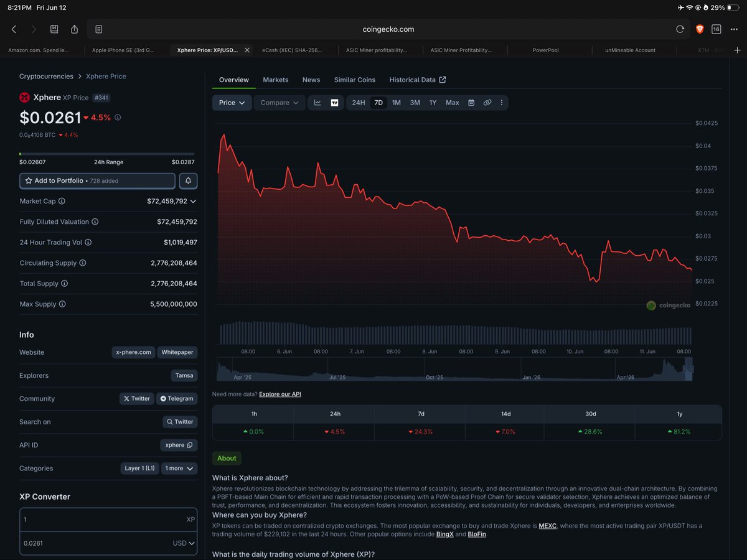Go to Cryptocurrencies breadcrumb

click(x=46, y=76)
